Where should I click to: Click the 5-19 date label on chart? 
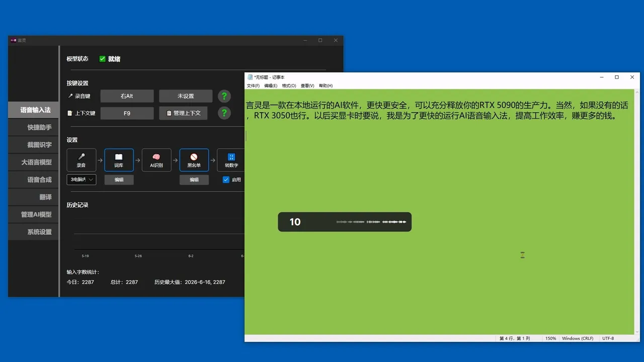[x=85, y=256]
